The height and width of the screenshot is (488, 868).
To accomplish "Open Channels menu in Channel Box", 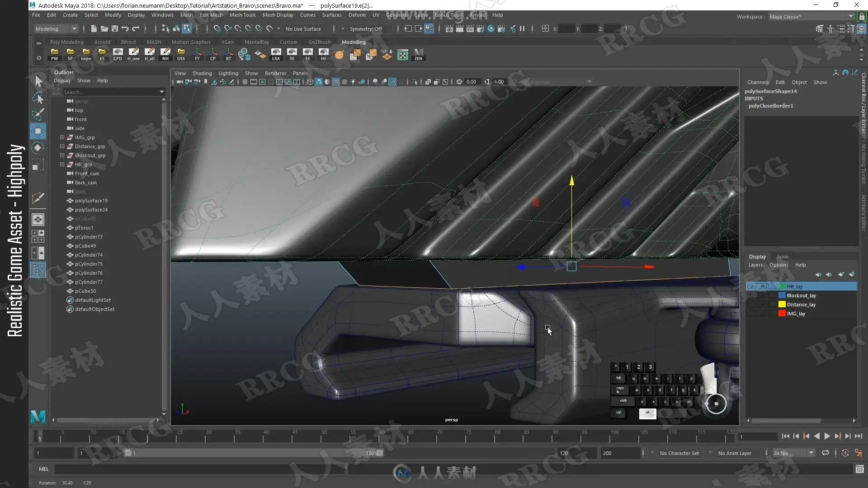I will coord(758,82).
